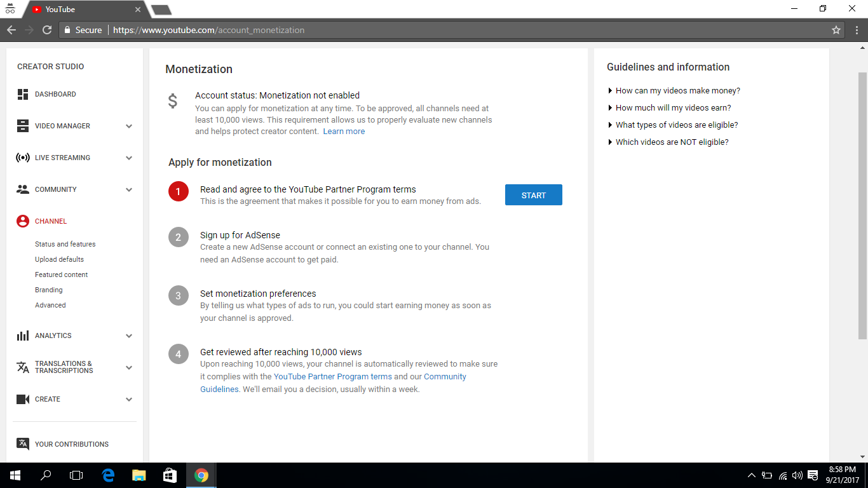Click the Wi-Fi network tray icon
Screen dimensions: 868x488
783,475
